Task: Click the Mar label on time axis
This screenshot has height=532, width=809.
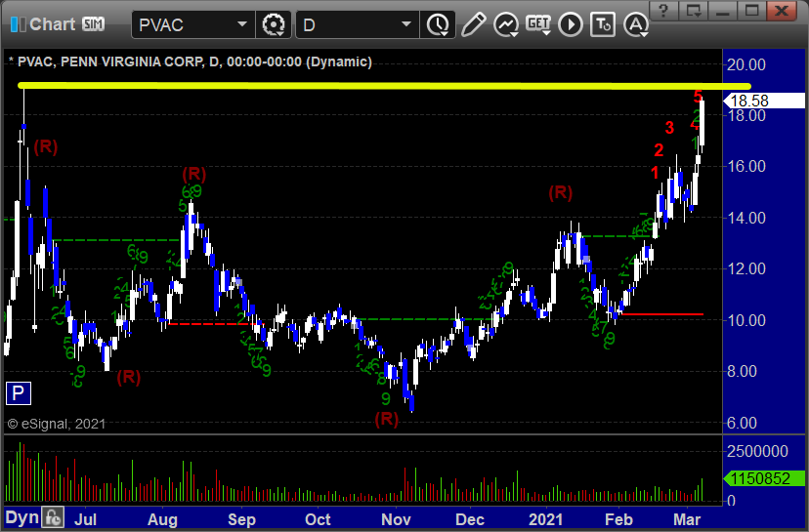Action: click(687, 519)
